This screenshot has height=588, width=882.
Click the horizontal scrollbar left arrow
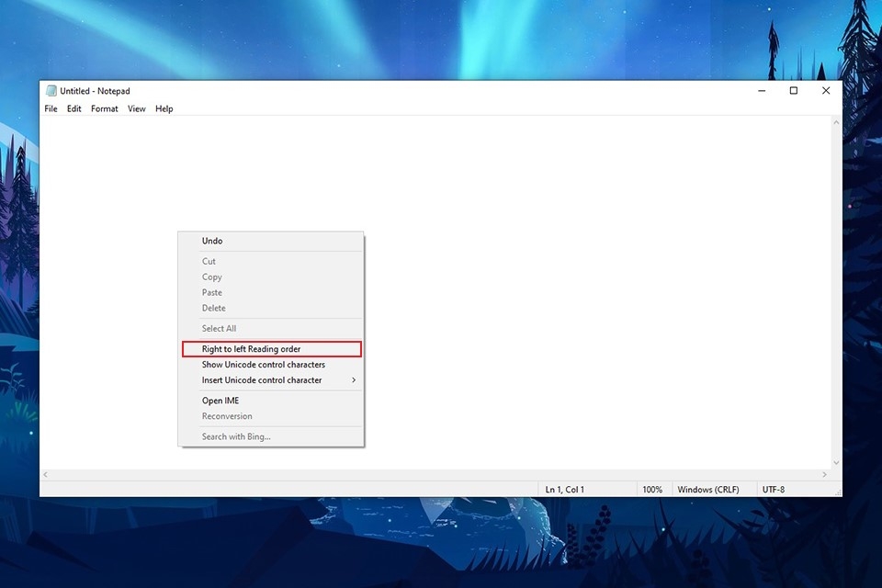(47, 476)
